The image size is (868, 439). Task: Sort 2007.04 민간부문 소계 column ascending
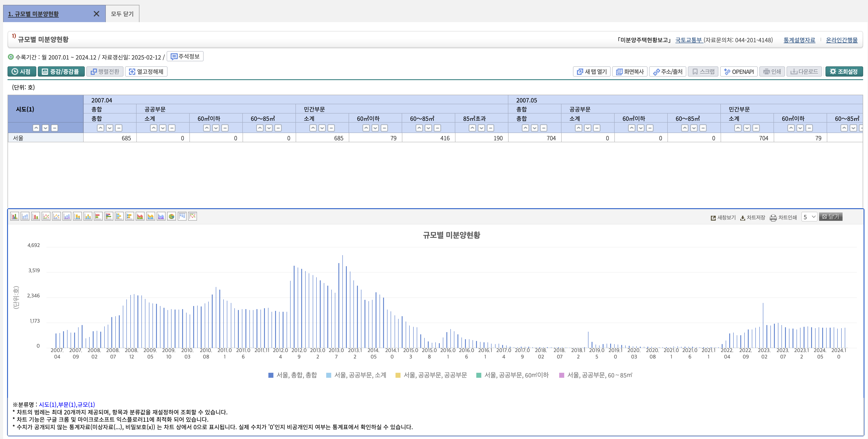(x=313, y=128)
